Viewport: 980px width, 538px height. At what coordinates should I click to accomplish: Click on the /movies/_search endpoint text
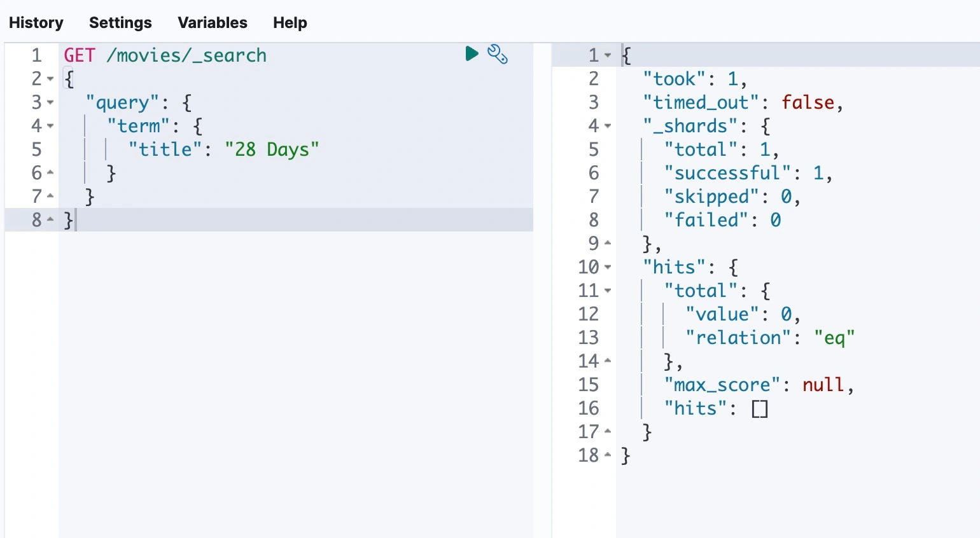tap(186, 56)
